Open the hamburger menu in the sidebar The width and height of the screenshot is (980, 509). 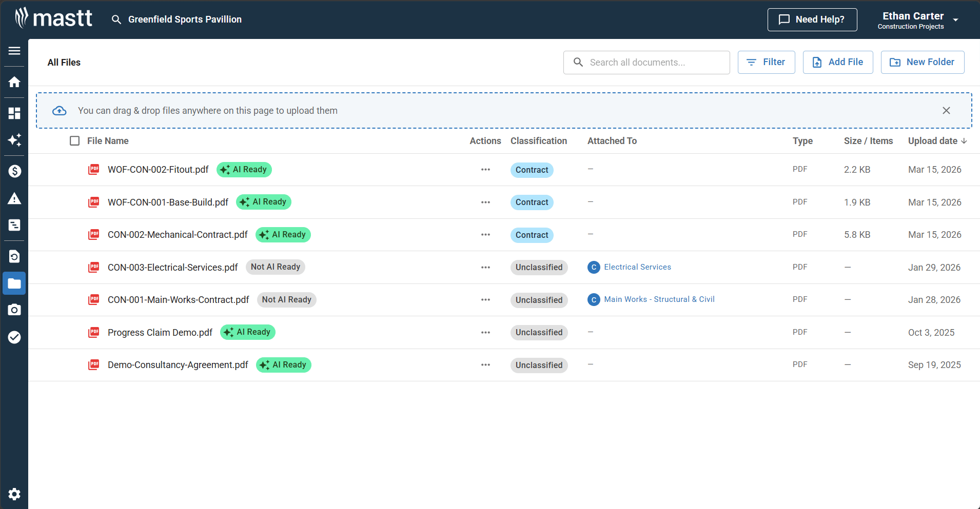coord(14,51)
